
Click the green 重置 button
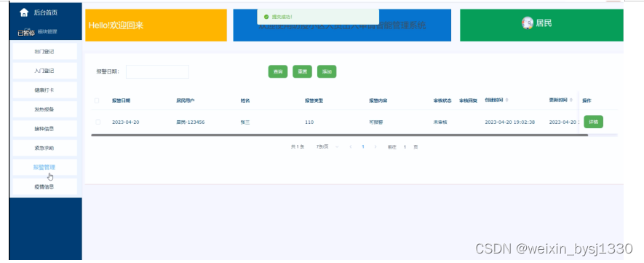coord(302,71)
